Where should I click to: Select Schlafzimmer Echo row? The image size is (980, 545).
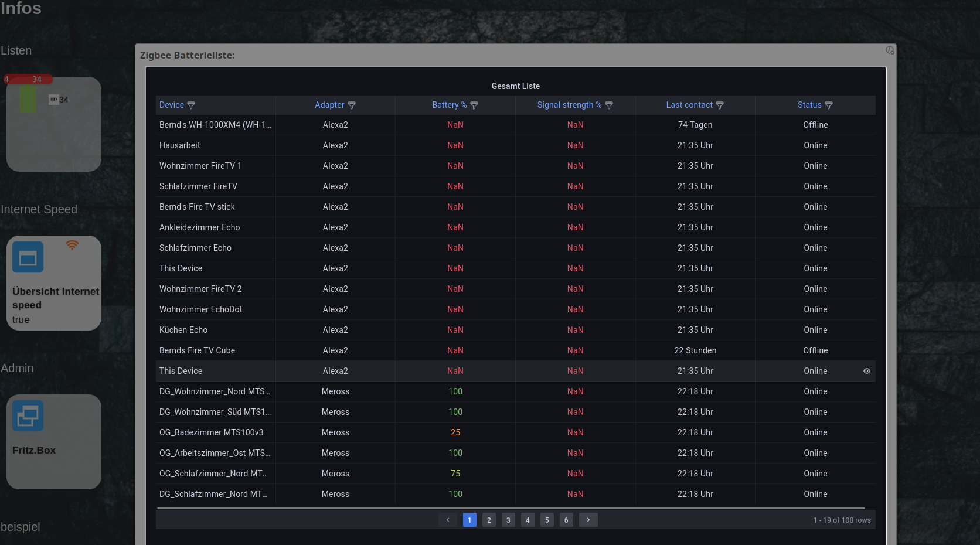coord(516,248)
